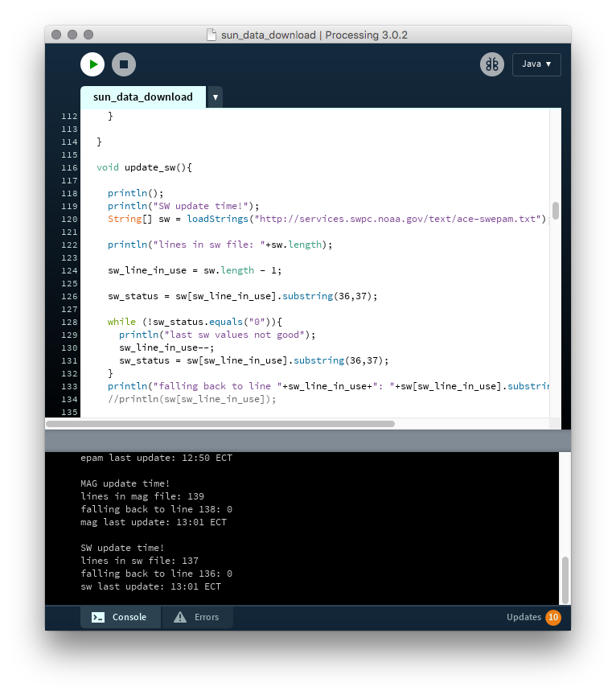
Task: Click the editor vertical scrollbar thumb
Action: coord(555,209)
